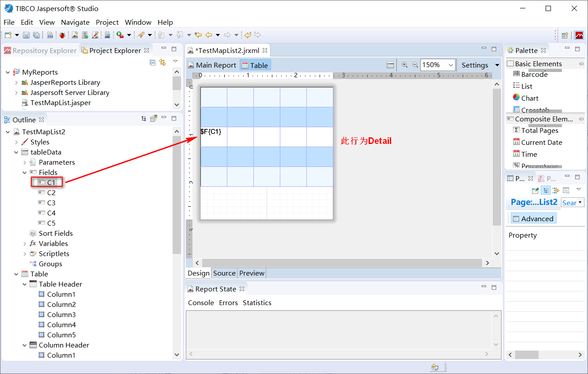Switch to the Repository Explorer tab
Viewport: 588px width, 374px height.
point(40,50)
